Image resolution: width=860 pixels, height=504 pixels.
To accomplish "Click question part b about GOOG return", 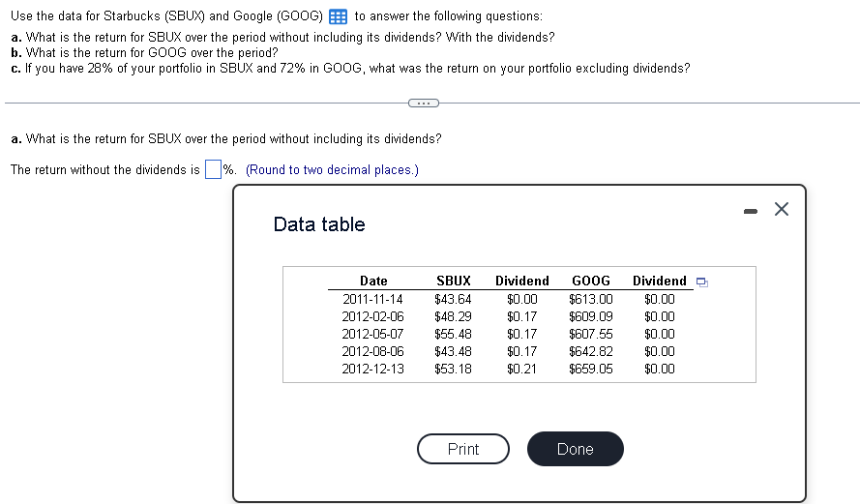I will point(144,52).
